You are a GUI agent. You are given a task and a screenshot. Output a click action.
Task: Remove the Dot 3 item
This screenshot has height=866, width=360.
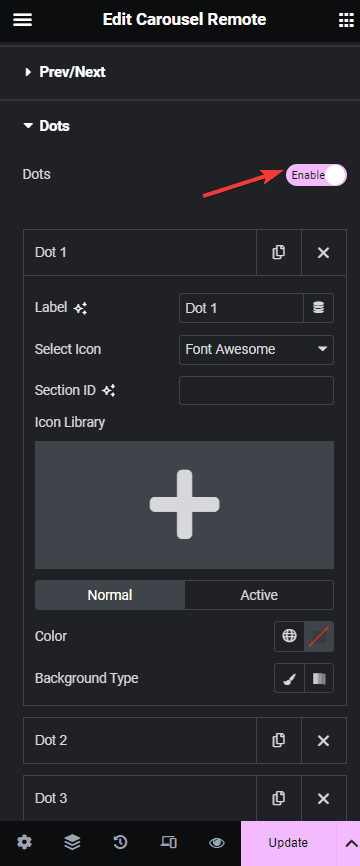pyautogui.click(x=324, y=798)
